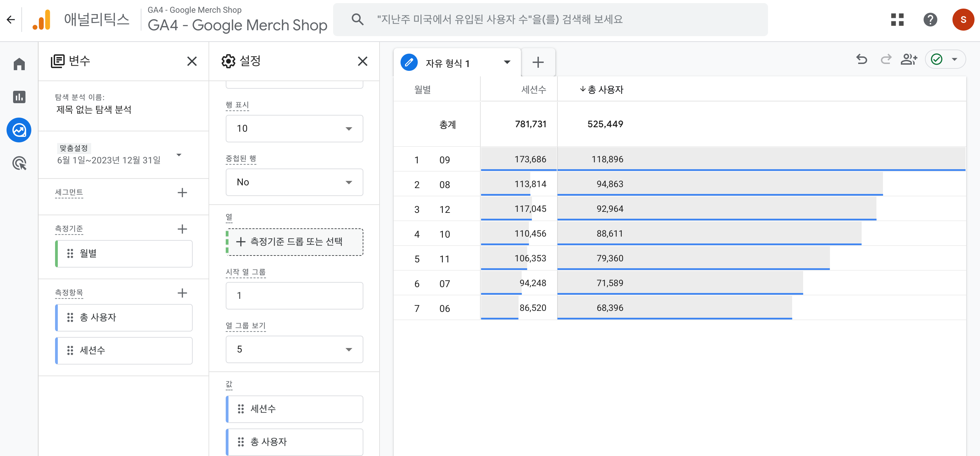This screenshot has width=980, height=456.
Task: Expand the data quality dropdown arrow
Action: (x=955, y=59)
